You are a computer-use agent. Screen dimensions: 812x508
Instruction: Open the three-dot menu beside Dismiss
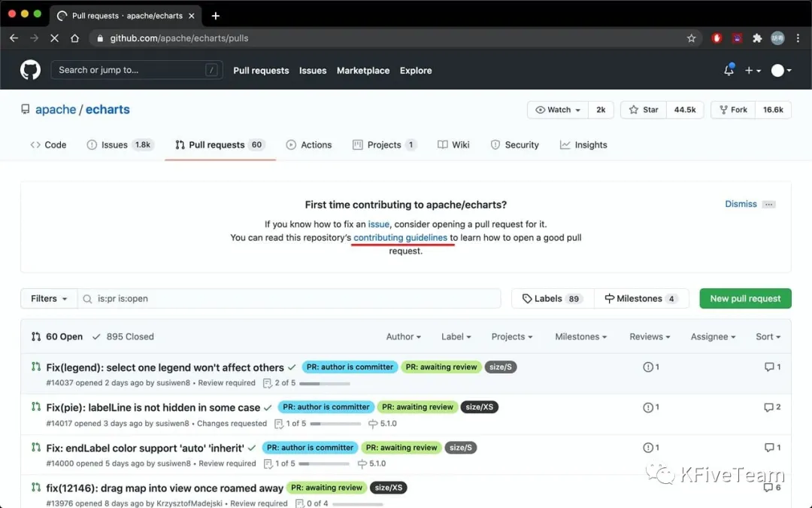click(769, 204)
